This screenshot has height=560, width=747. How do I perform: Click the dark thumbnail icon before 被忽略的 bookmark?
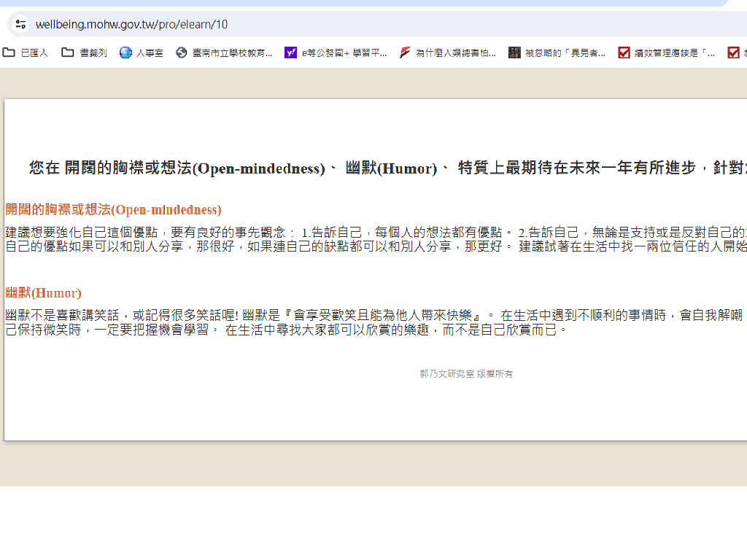pyautogui.click(x=514, y=52)
